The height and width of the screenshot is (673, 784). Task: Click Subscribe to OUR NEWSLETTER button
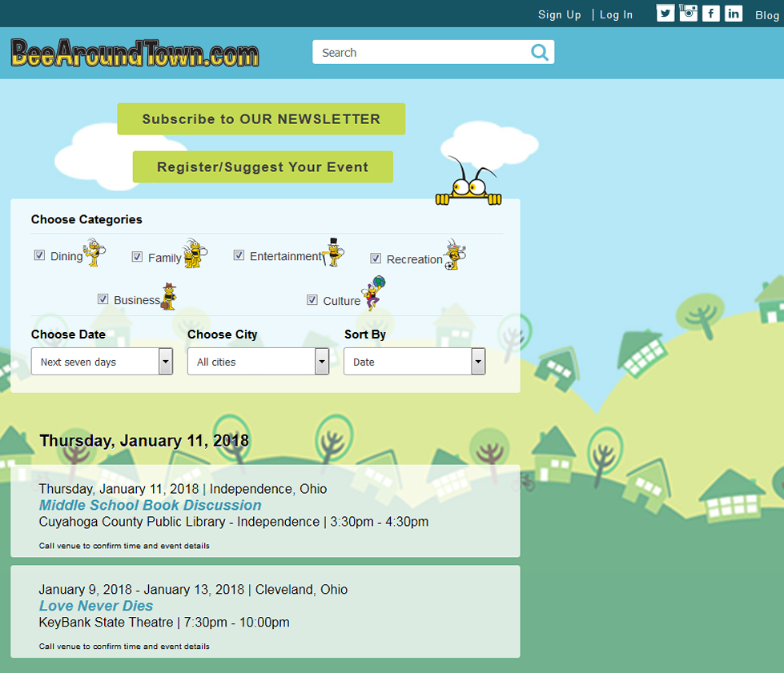(x=261, y=118)
